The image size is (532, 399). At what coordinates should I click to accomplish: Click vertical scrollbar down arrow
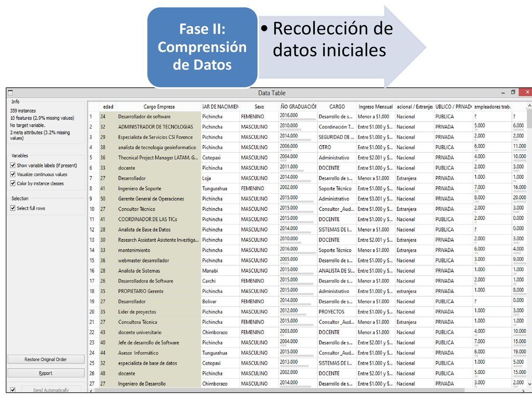tap(529, 384)
